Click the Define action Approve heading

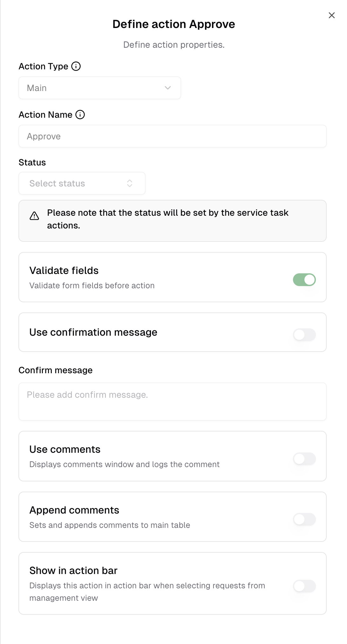173,24
